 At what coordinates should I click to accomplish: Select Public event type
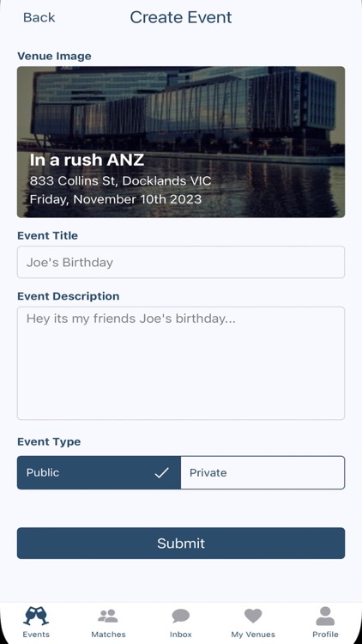point(99,473)
